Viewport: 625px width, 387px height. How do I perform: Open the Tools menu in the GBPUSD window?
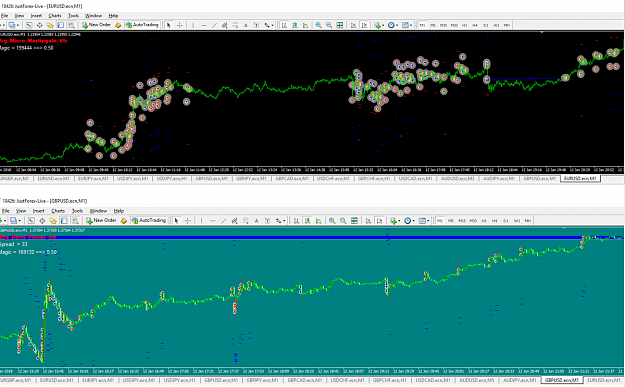click(x=77, y=211)
